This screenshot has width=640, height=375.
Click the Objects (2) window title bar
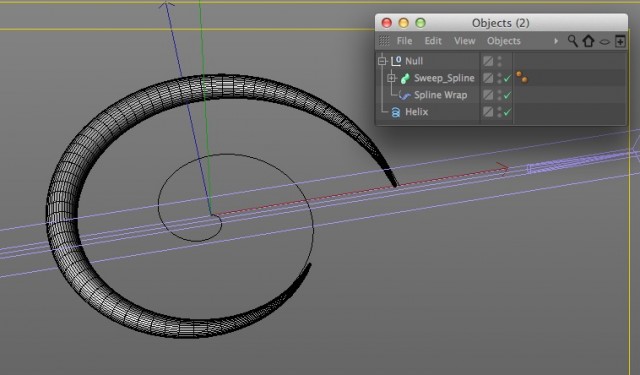point(501,23)
